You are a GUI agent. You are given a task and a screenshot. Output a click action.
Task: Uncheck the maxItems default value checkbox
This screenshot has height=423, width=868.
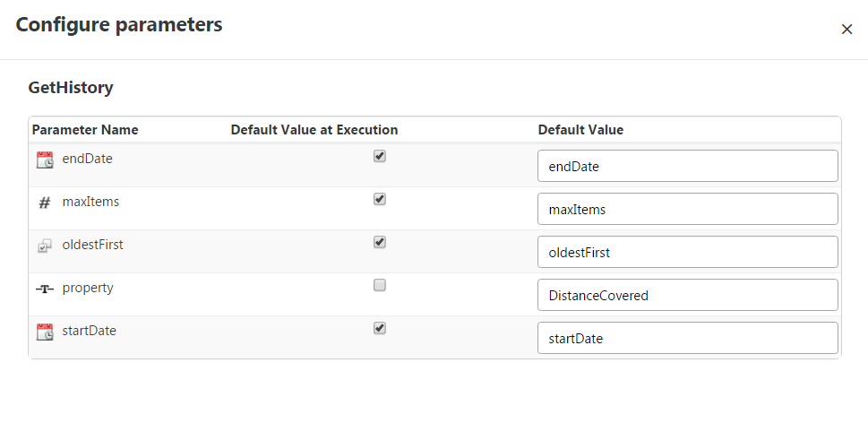pos(380,199)
